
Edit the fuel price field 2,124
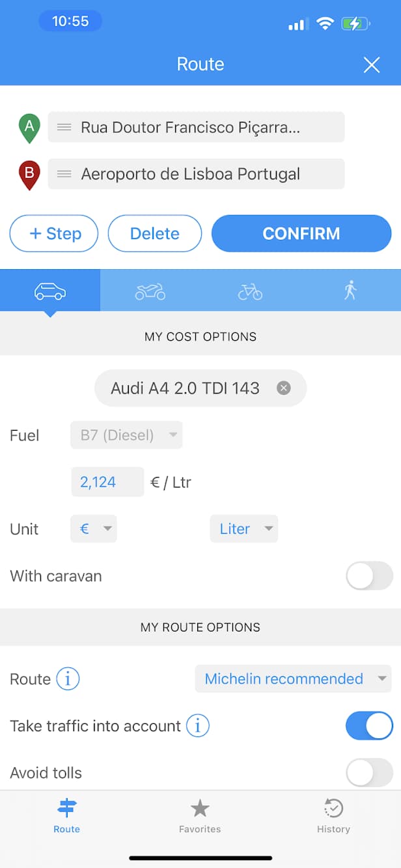[107, 482]
